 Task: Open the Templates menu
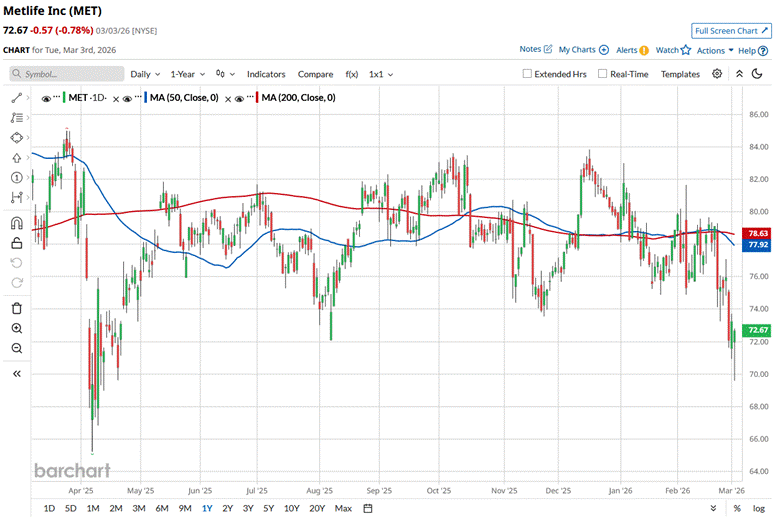(x=680, y=74)
